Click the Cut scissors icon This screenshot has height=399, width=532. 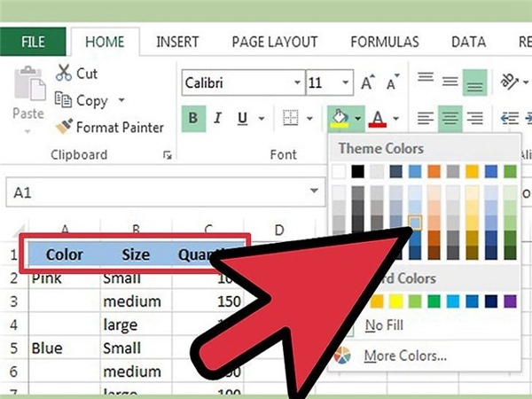click(x=65, y=74)
